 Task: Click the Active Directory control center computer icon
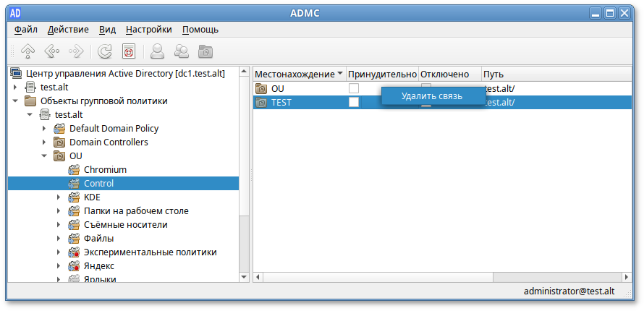click(x=17, y=74)
